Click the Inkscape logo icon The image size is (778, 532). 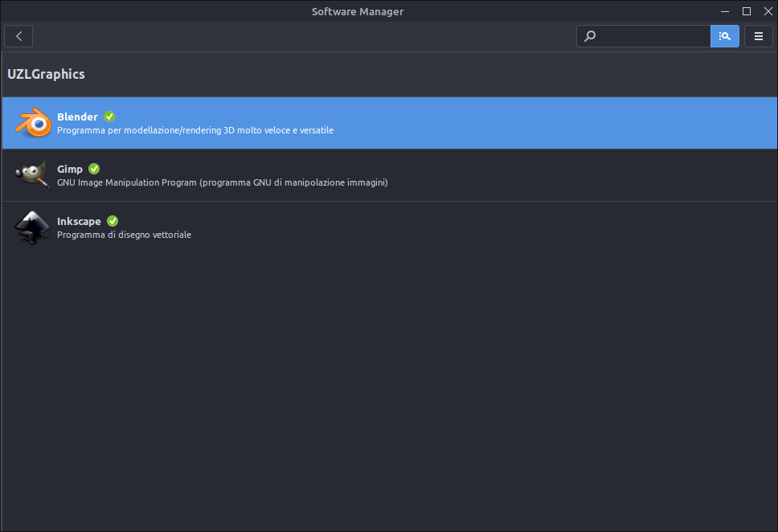click(x=32, y=227)
